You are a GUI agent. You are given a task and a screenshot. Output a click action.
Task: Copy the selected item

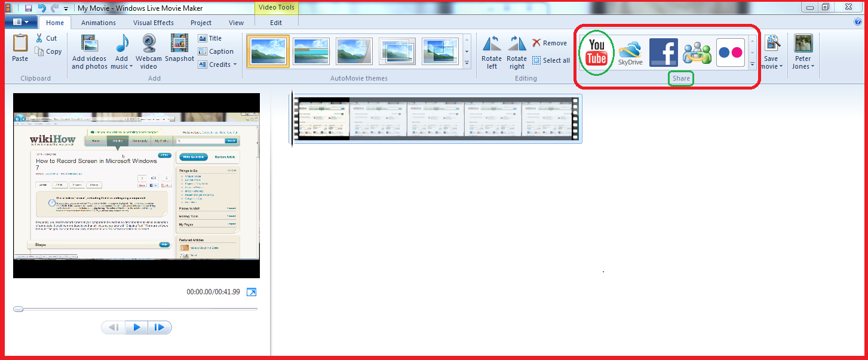[48, 52]
